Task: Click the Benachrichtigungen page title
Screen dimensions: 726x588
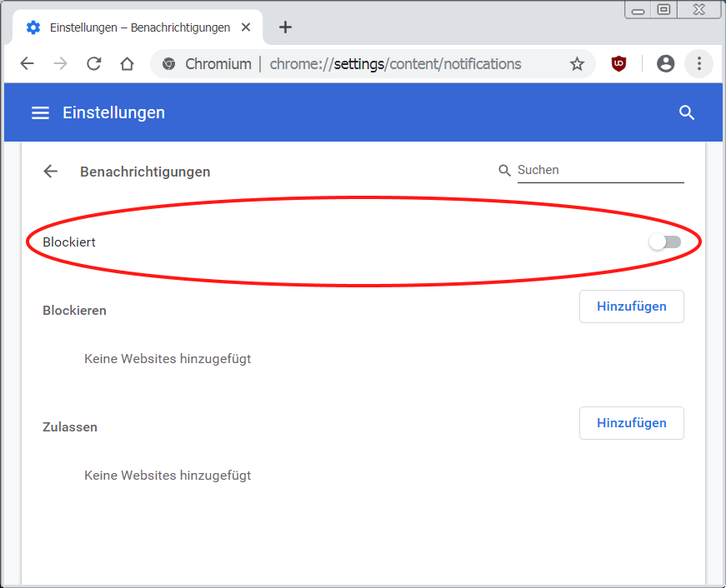Action: (145, 172)
